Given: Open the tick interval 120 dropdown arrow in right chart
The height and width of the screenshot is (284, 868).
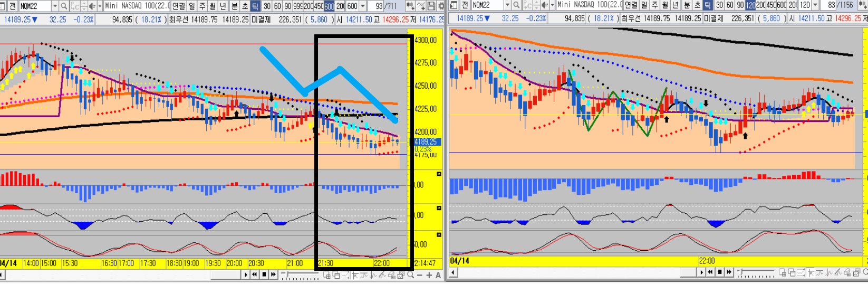Looking at the screenshot, I should point(815,6).
